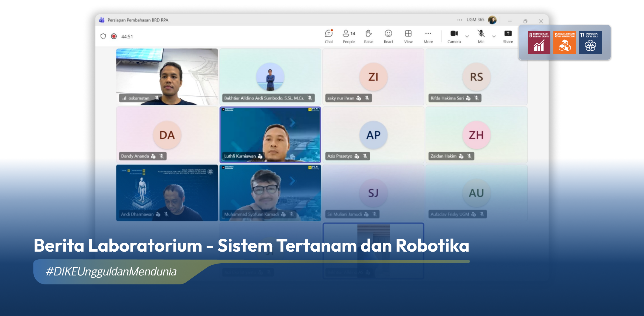Click the SJ avatar of Sri Muliani Jamudi

click(373, 193)
